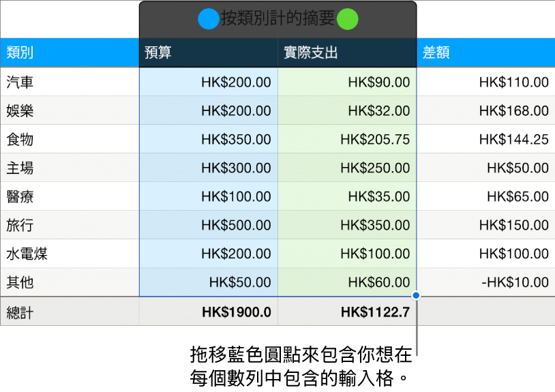The image size is (555, 392).
Task: Click difference cell HK$100.00 in the 水電煤 row
Action: [x=485, y=254]
